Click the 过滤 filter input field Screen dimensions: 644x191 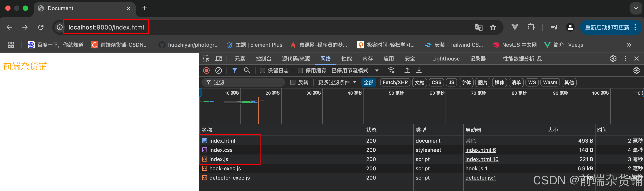[x=243, y=83]
